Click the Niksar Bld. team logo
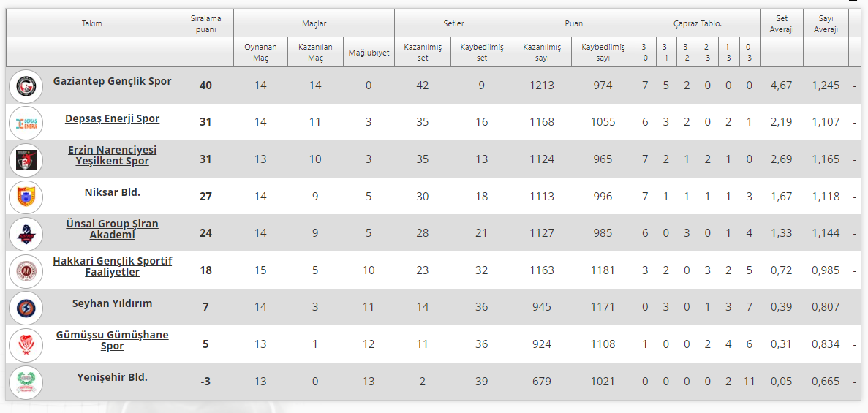 pos(26,197)
